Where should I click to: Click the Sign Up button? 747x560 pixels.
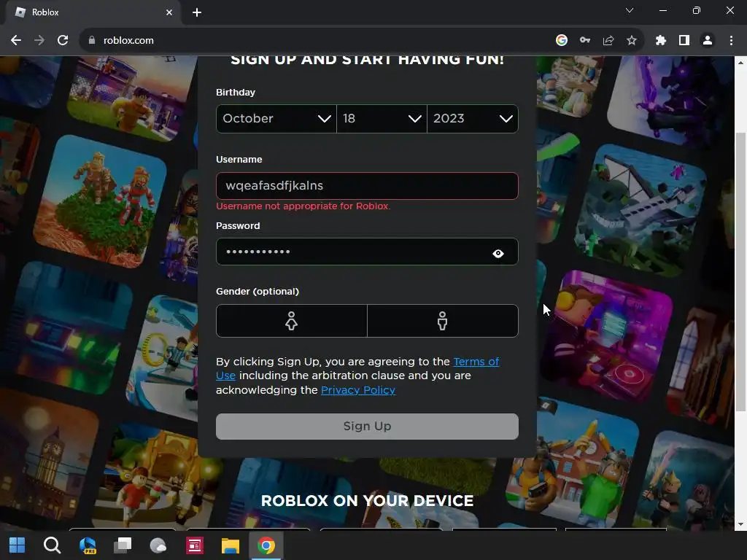pos(367,426)
